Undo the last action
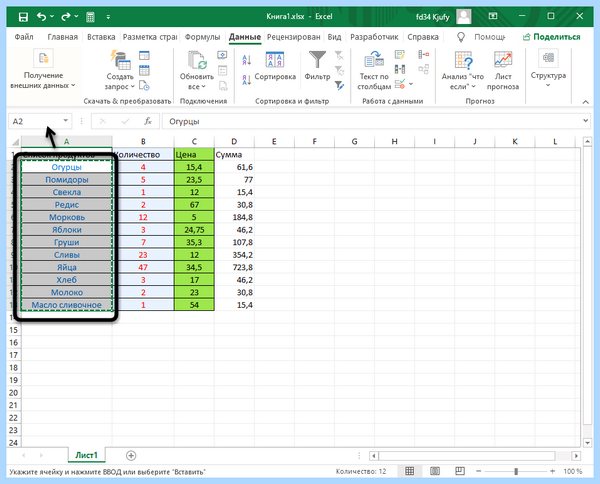The height and width of the screenshot is (484, 600). click(41, 16)
